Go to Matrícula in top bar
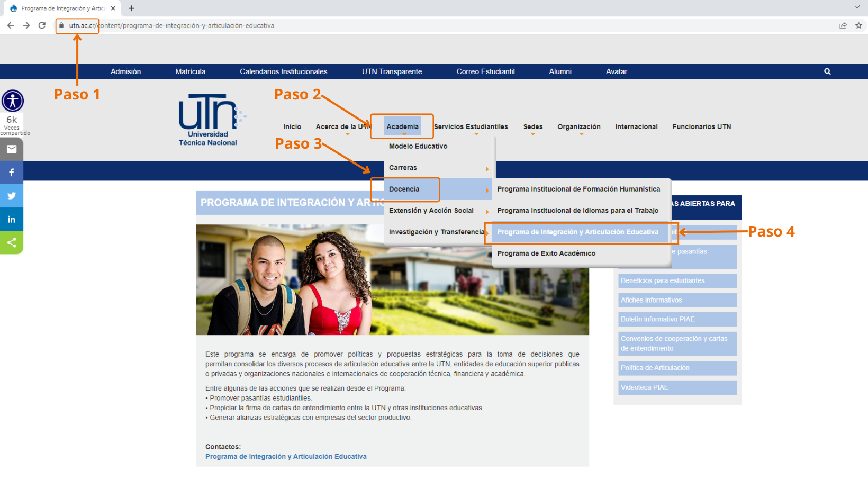This screenshot has height=489, width=868. pyautogui.click(x=190, y=71)
